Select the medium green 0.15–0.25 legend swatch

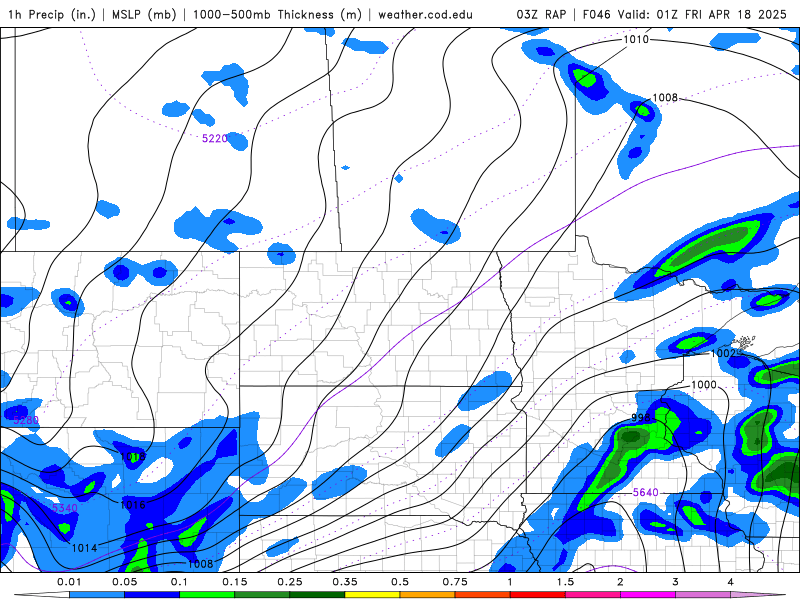click(x=262, y=595)
